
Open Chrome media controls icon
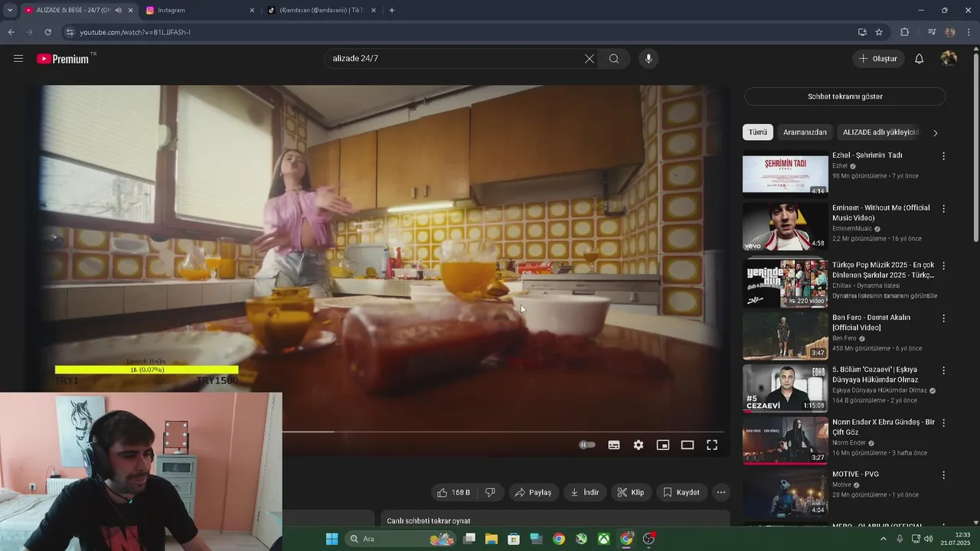pyautogui.click(x=932, y=32)
